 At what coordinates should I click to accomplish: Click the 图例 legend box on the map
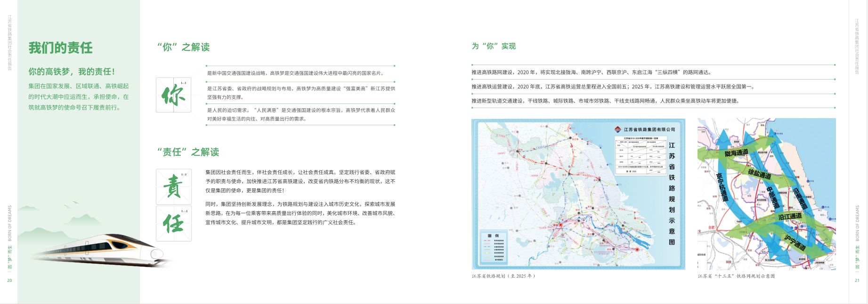point(493,248)
